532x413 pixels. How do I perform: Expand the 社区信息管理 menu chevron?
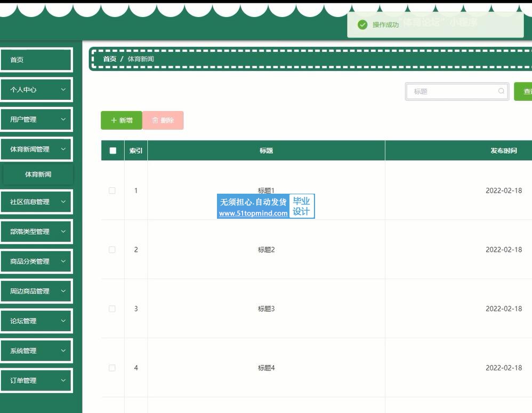(x=63, y=202)
